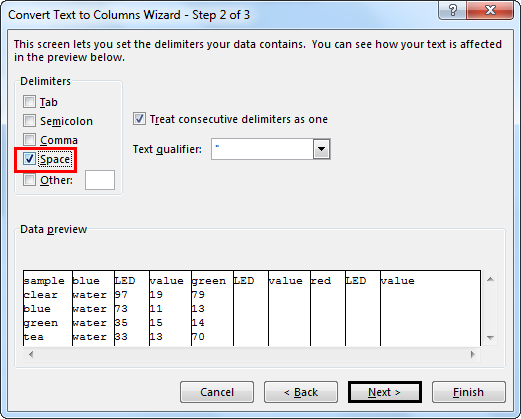Click the 'red' header cell in preview
This screenshot has width=521, height=419.
[x=321, y=281]
